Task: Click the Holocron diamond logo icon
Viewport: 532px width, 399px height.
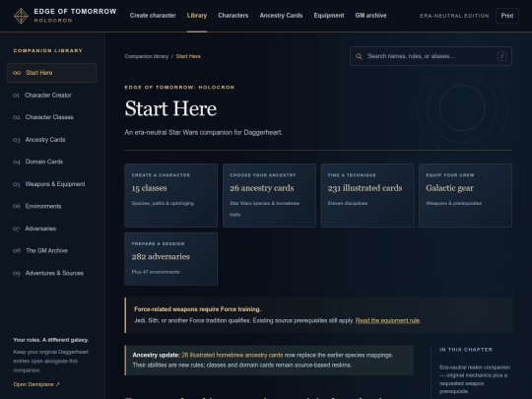Action: click(21, 16)
